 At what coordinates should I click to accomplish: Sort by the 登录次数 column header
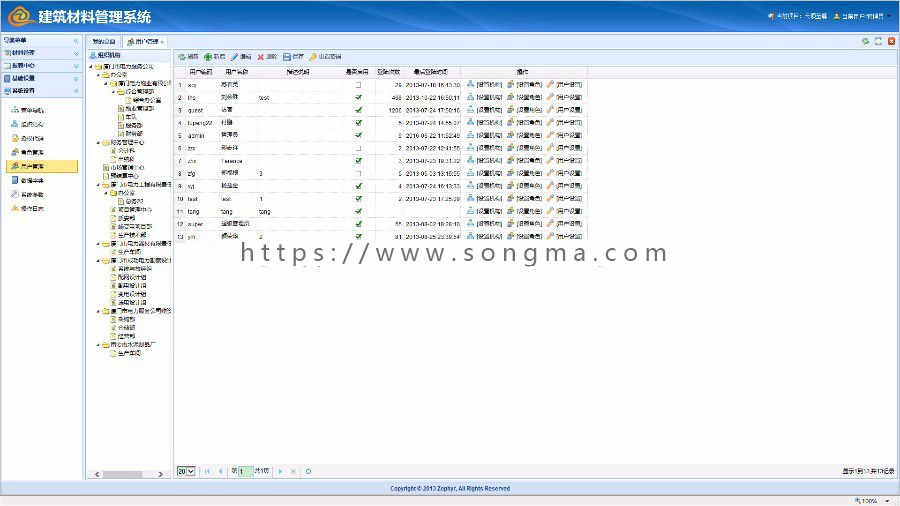point(389,72)
